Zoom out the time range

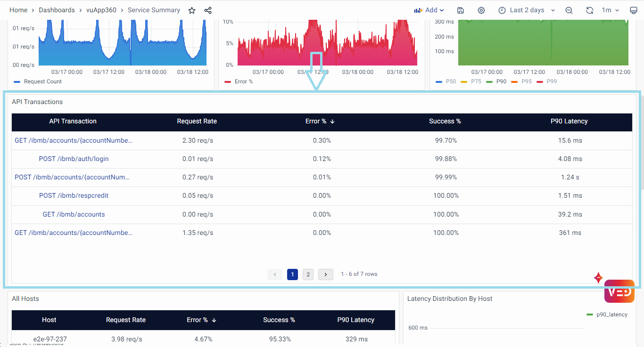click(x=569, y=10)
